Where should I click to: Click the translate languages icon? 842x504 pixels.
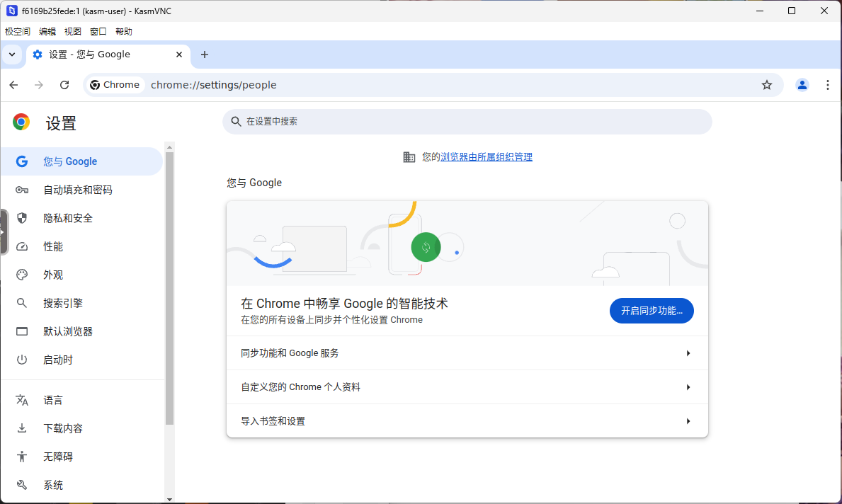(x=22, y=401)
